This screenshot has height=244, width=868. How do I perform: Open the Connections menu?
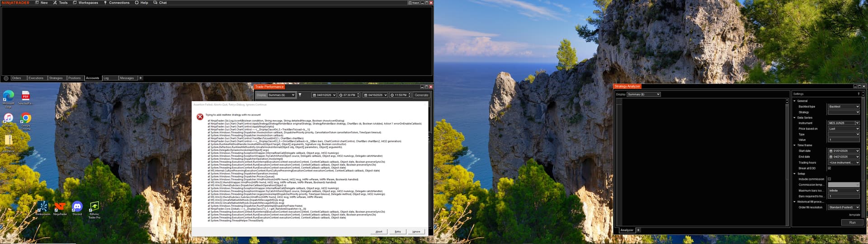coord(117,3)
